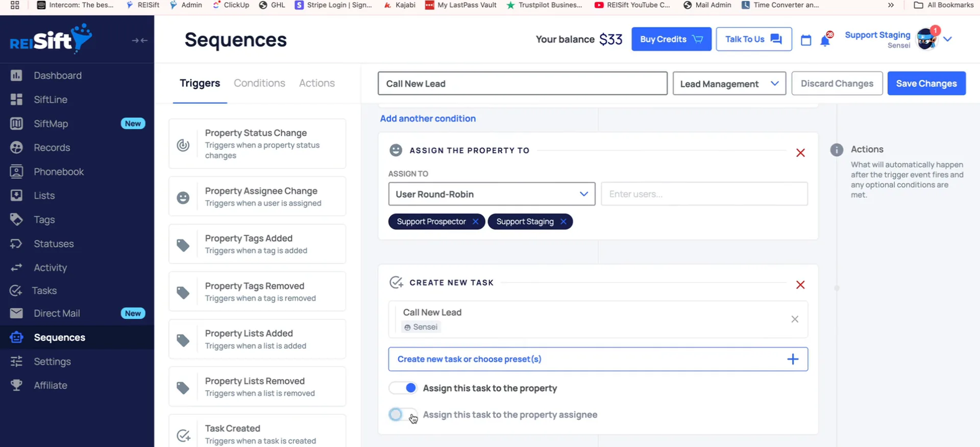The height and width of the screenshot is (447, 980).
Task: Select Property Tags Removed trigger
Action: (x=257, y=291)
